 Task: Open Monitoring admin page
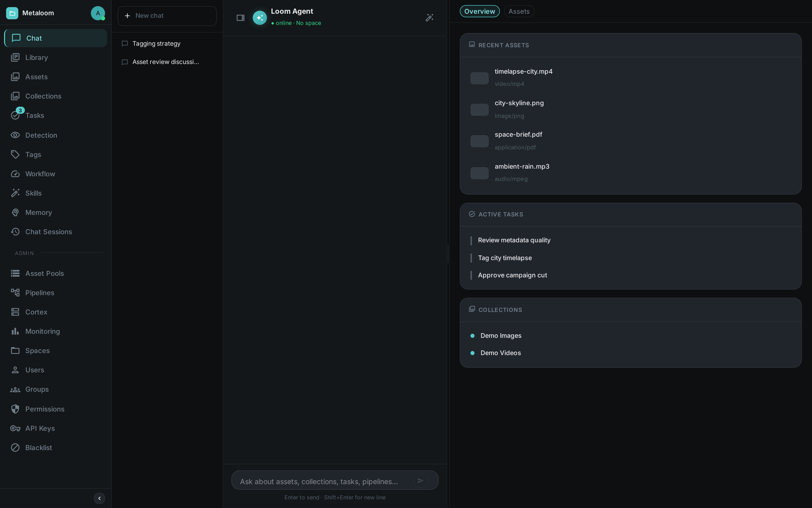pyautogui.click(x=55, y=331)
